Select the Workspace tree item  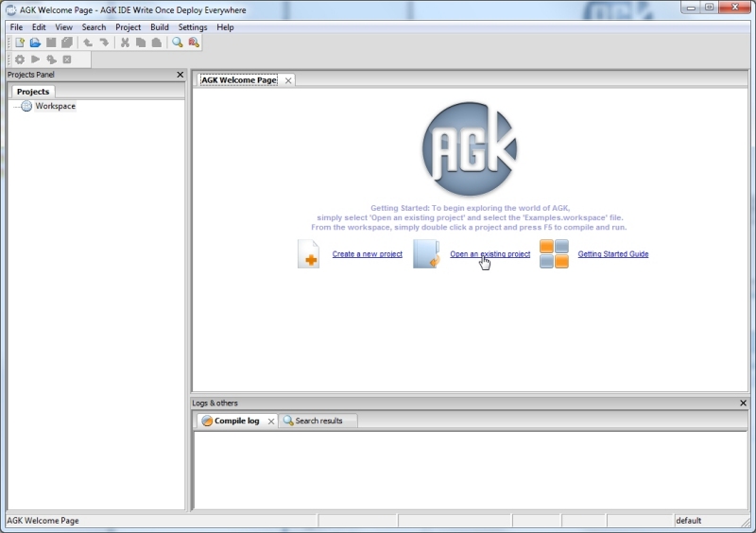pos(55,106)
